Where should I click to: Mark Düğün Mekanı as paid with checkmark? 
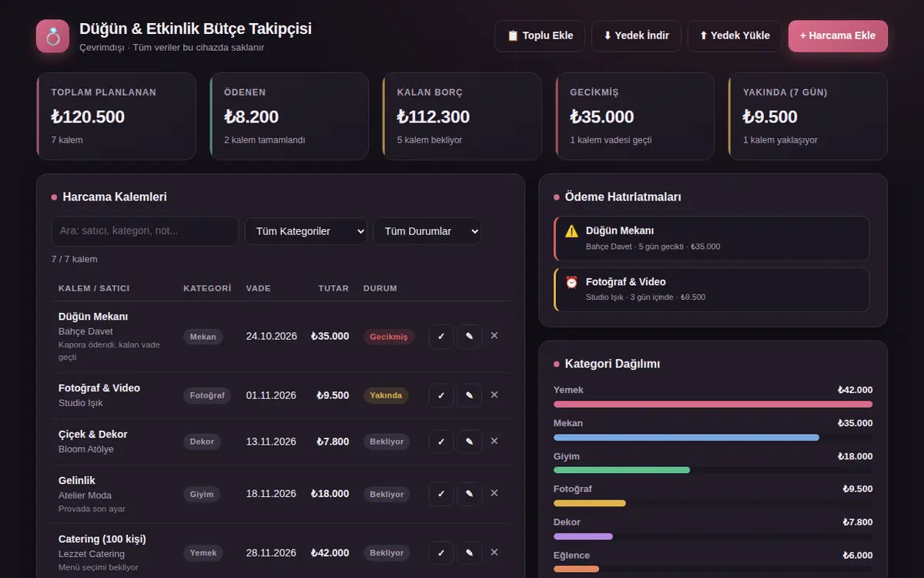coord(441,336)
